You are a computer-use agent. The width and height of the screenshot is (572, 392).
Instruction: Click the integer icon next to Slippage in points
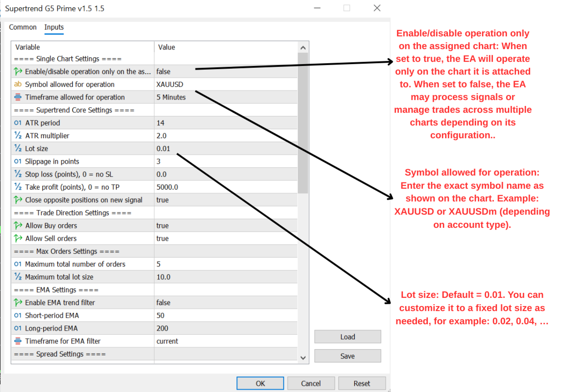coord(18,161)
